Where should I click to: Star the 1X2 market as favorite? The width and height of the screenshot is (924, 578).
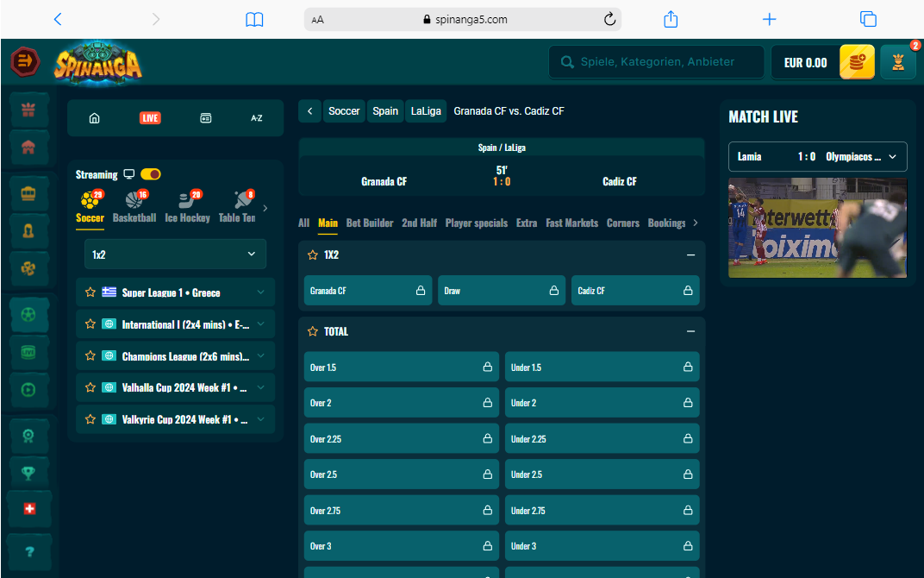coord(312,254)
